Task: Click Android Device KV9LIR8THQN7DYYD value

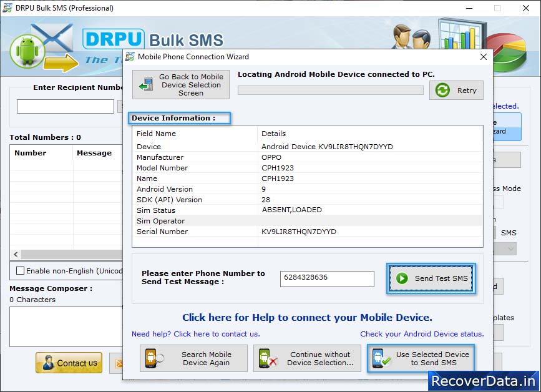Action: click(327, 147)
